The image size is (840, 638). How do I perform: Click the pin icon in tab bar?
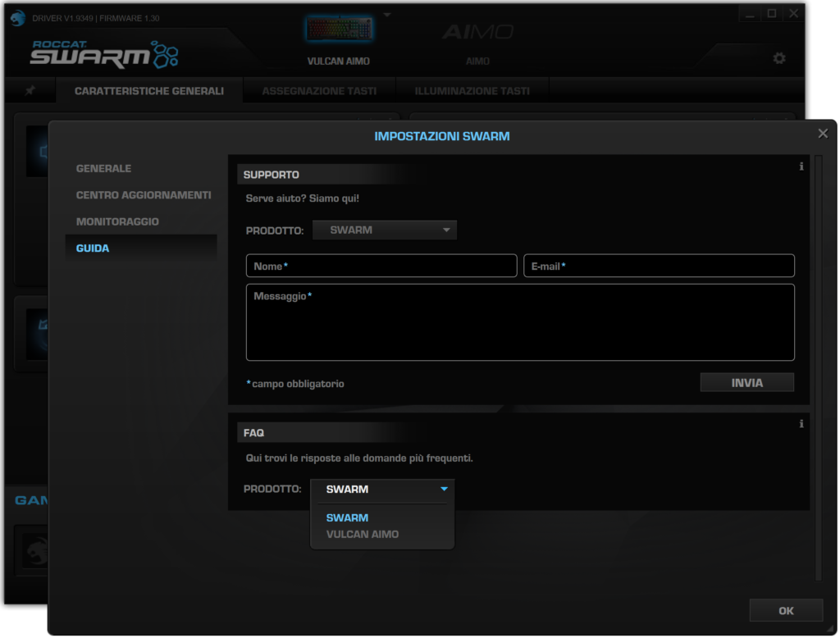(30, 90)
